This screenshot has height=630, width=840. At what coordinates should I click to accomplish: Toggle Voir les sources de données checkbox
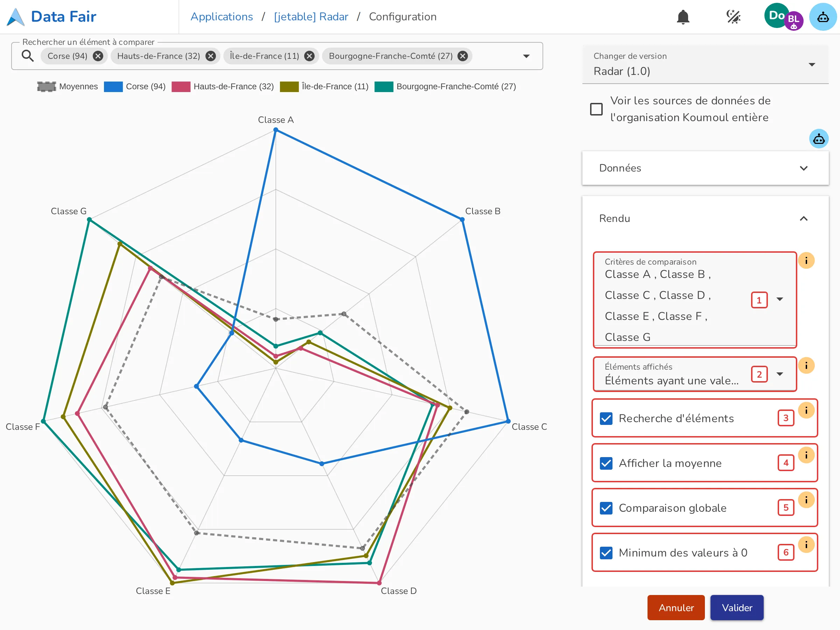(596, 109)
